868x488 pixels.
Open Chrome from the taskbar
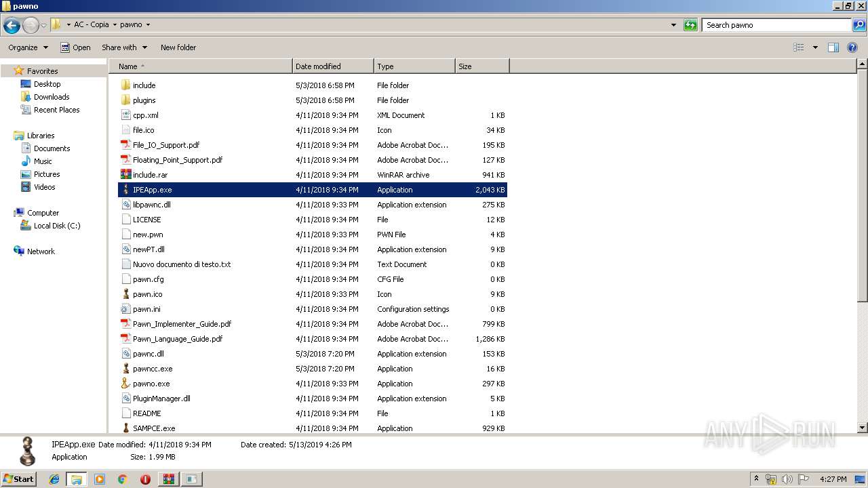pos(122,479)
